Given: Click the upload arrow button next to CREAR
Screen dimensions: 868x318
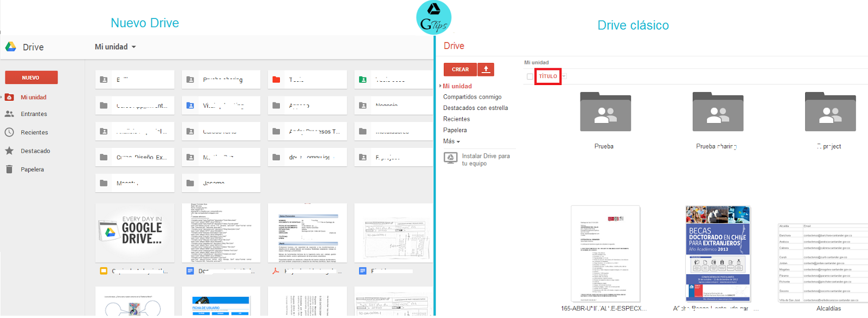Looking at the screenshot, I should tap(486, 69).
